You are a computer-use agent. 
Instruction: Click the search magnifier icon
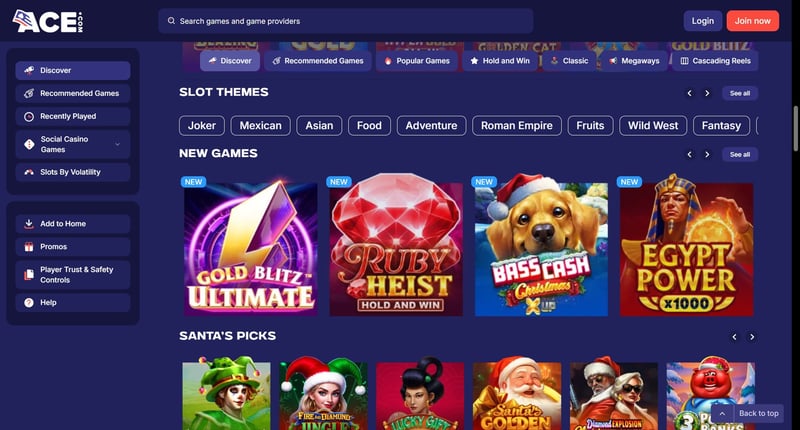pyautogui.click(x=171, y=21)
